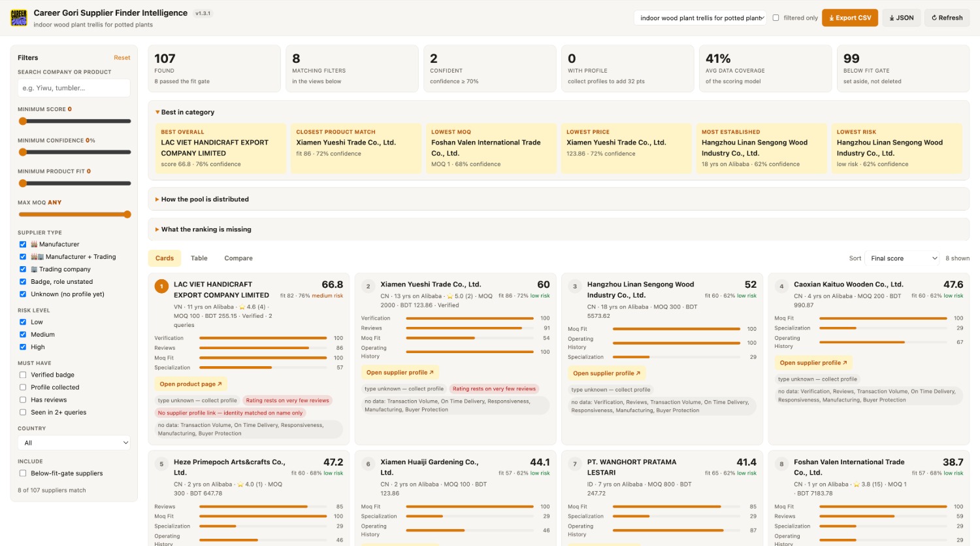Select the Most Established category card

762,148
